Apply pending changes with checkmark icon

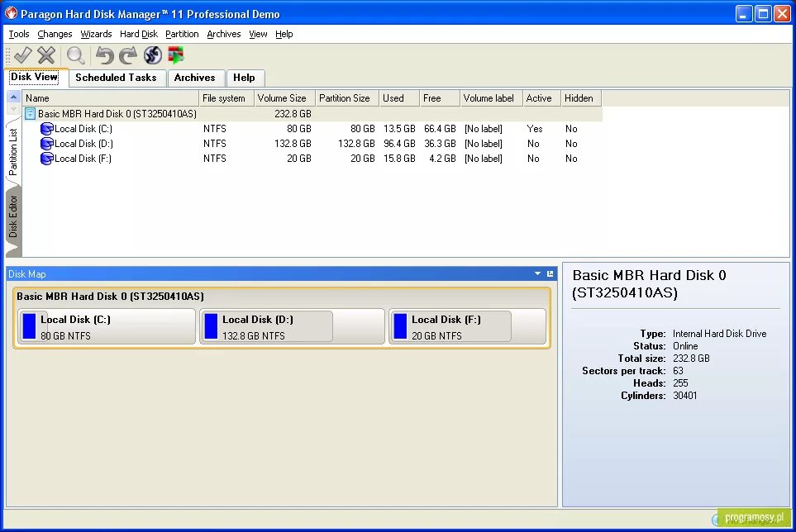pos(22,55)
